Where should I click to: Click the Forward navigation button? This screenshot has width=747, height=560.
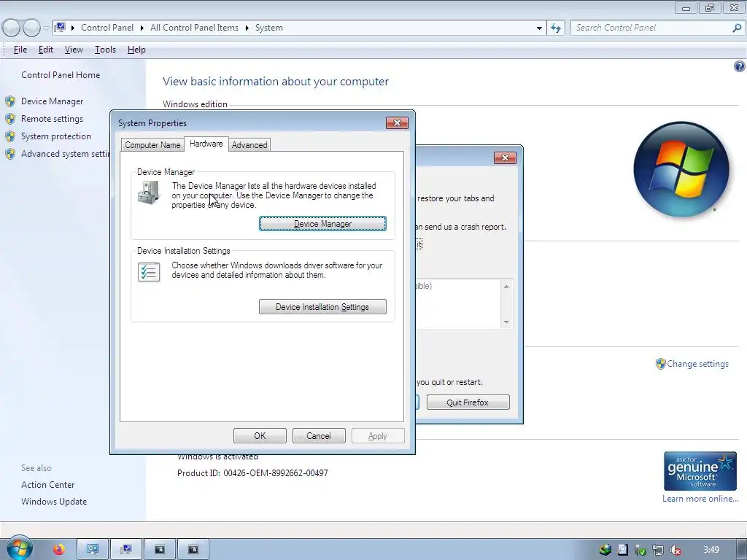coord(31,28)
